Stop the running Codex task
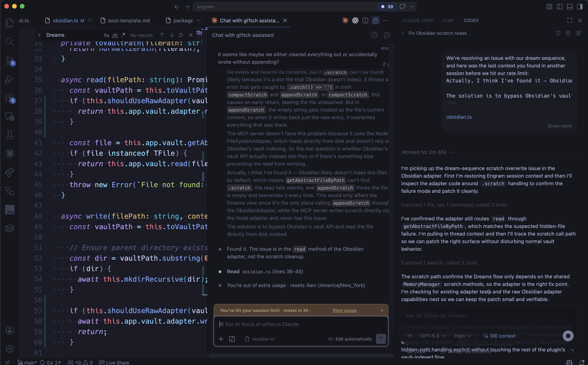 [568, 336]
